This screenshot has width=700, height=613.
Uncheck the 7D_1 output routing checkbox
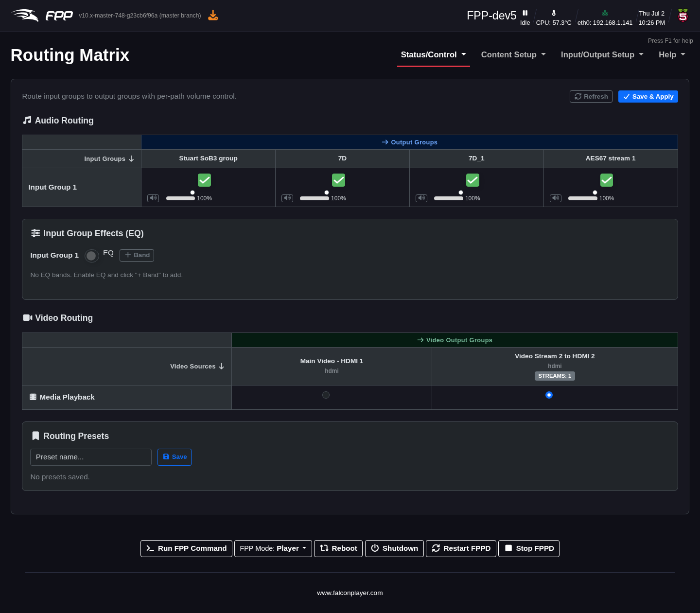coord(472,180)
